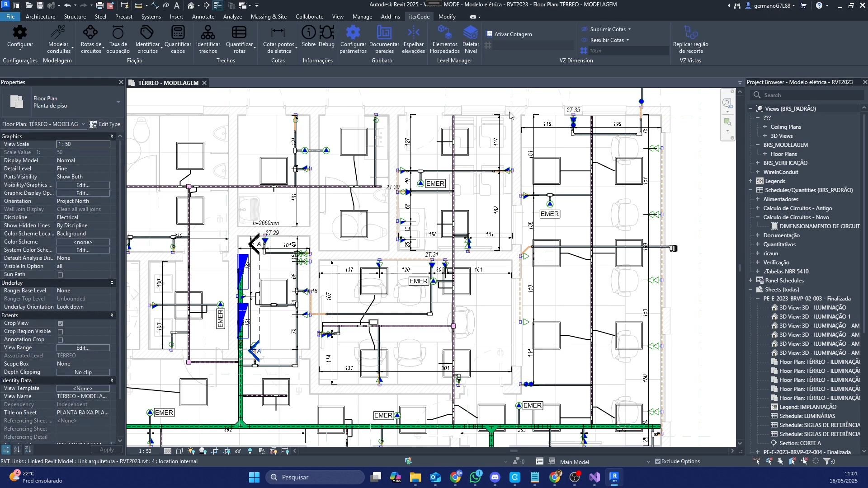Toggle the Crop View checkbox
Viewport: 868px width, 488px height.
tap(60, 324)
